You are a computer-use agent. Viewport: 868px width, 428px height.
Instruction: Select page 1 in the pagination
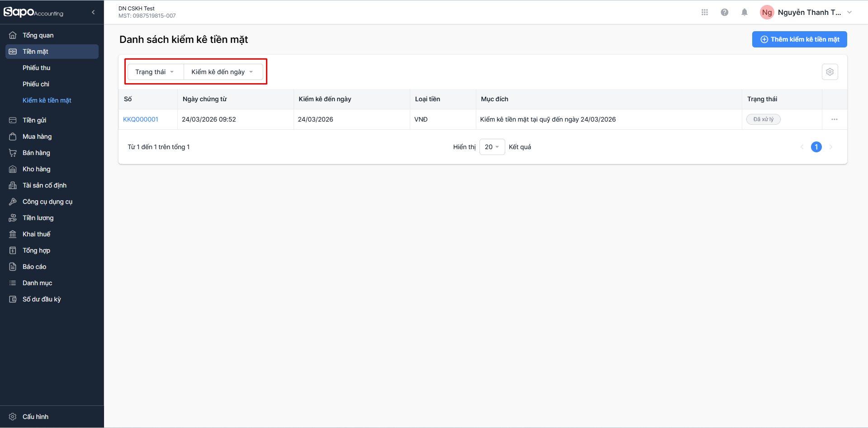point(816,147)
